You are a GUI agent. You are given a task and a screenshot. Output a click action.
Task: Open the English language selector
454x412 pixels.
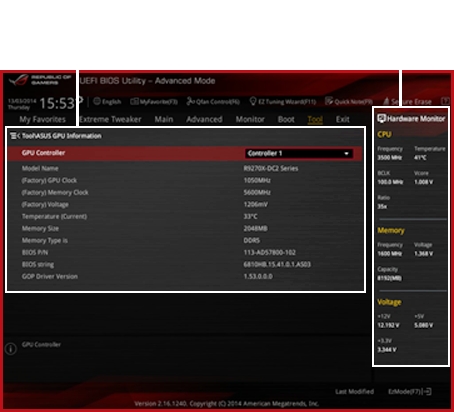[107, 102]
